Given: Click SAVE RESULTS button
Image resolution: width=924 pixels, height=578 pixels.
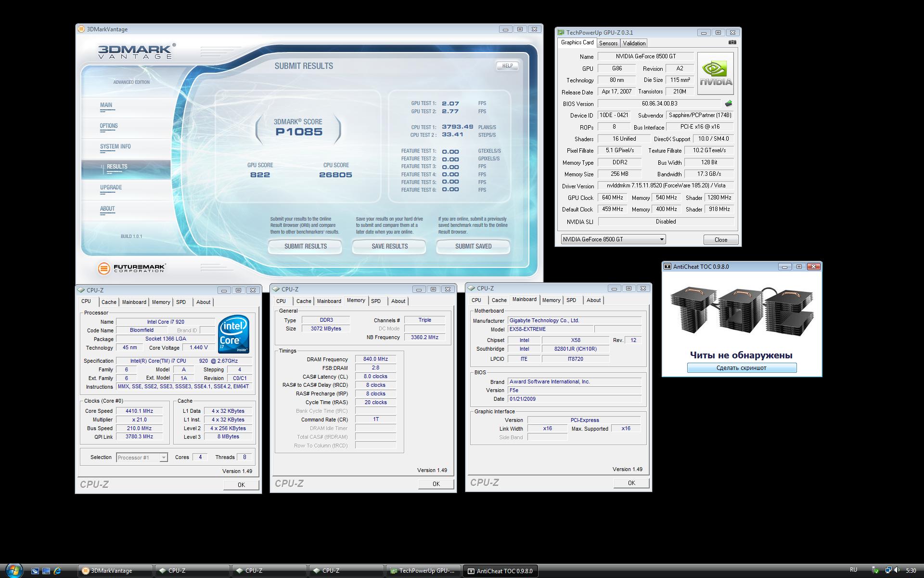Looking at the screenshot, I should 389,246.
